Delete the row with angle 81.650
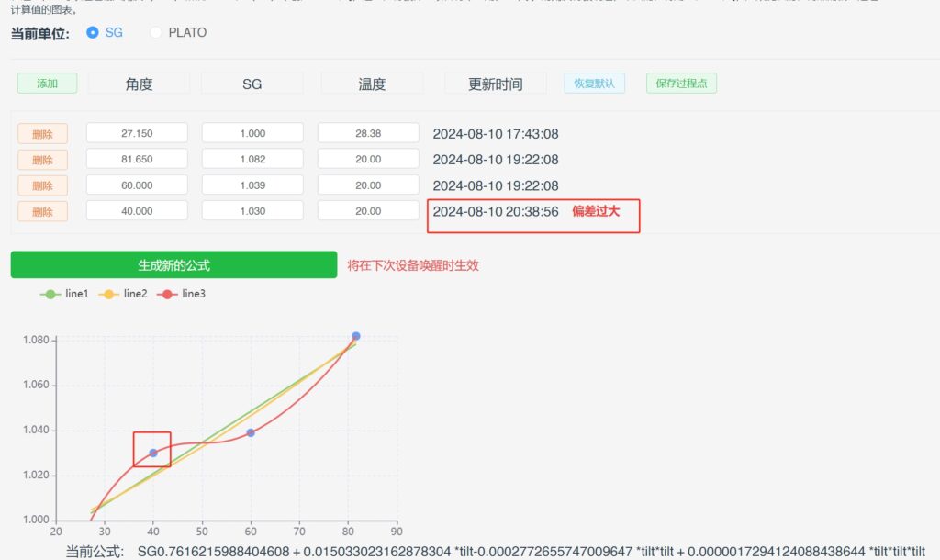This screenshot has width=940, height=560. click(x=42, y=160)
